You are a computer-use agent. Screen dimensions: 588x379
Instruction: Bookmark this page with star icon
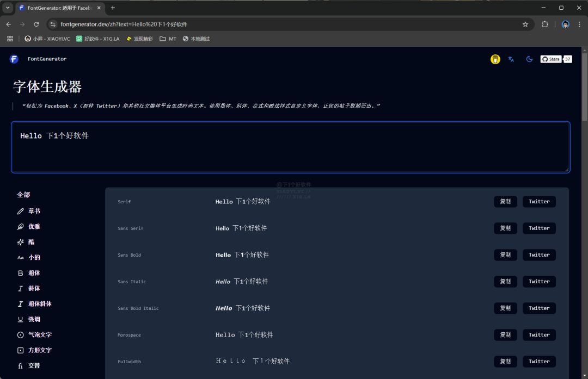coord(525,24)
